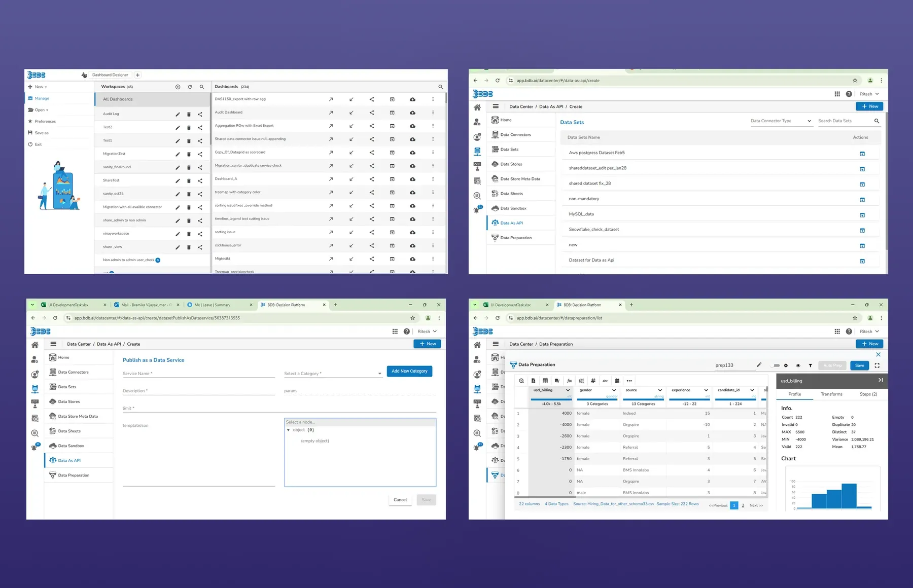Publish Dashboard_A using cloud upload icon
913x588 pixels.
(x=412, y=179)
